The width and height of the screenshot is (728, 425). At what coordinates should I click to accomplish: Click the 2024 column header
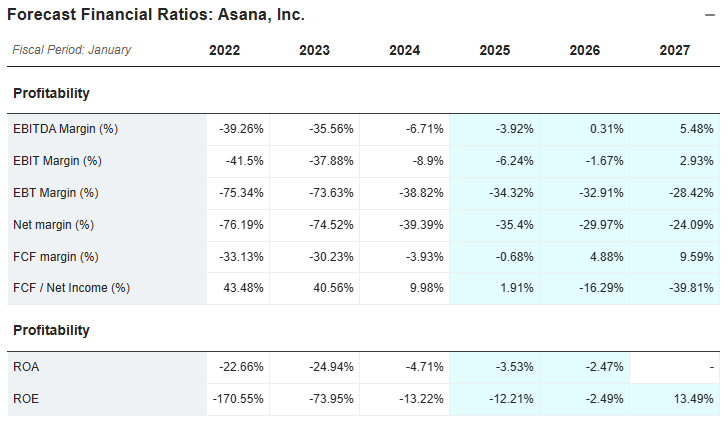[404, 50]
